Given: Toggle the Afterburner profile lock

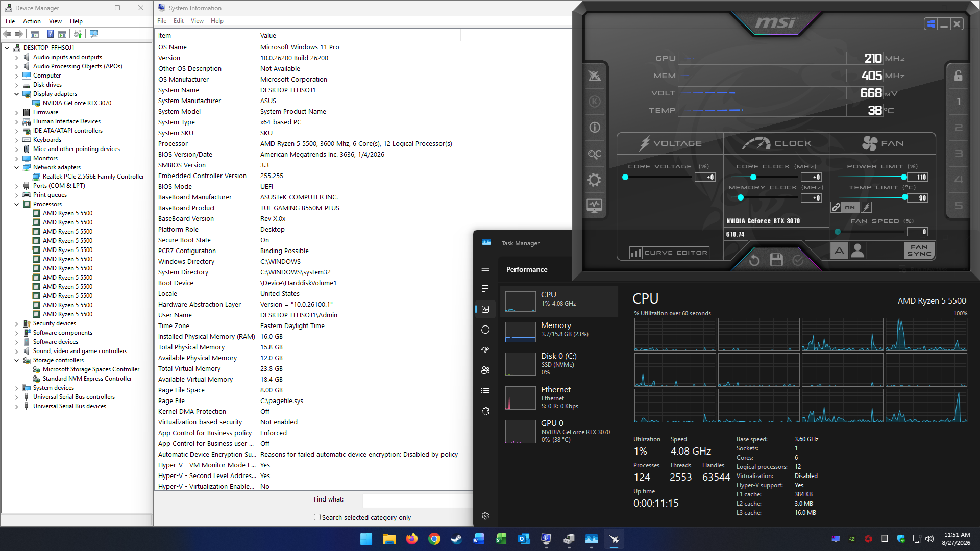Looking at the screenshot, I should click(x=959, y=76).
